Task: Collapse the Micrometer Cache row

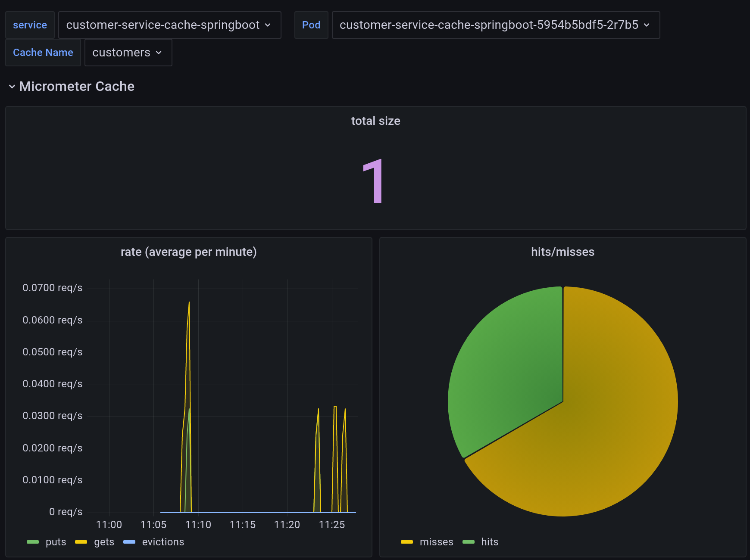Action: 72,86
